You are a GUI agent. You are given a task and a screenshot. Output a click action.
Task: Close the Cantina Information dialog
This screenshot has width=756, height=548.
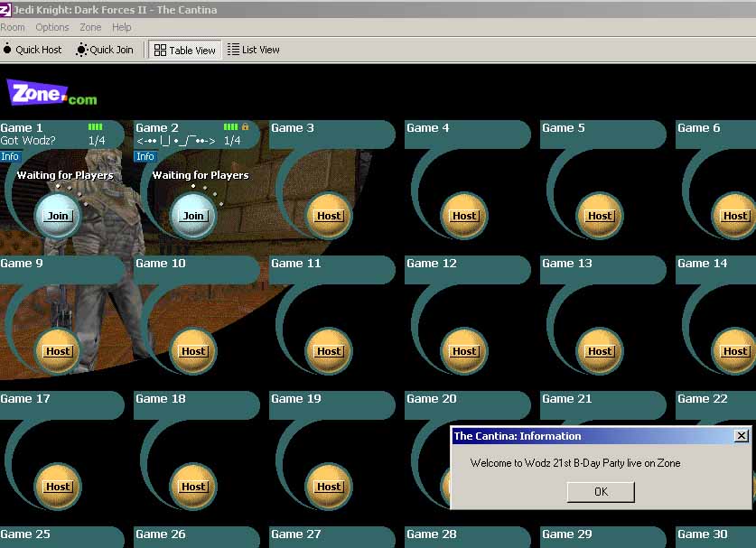tap(741, 436)
